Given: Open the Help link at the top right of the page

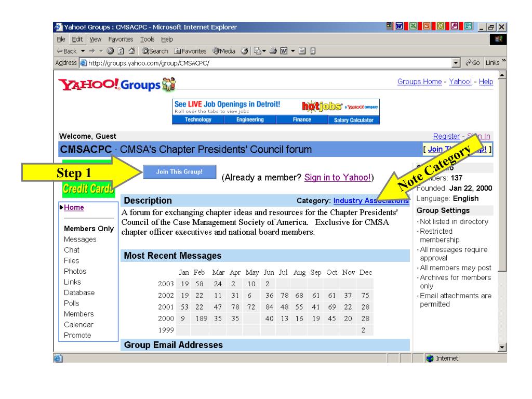Looking at the screenshot, I should tap(486, 82).
